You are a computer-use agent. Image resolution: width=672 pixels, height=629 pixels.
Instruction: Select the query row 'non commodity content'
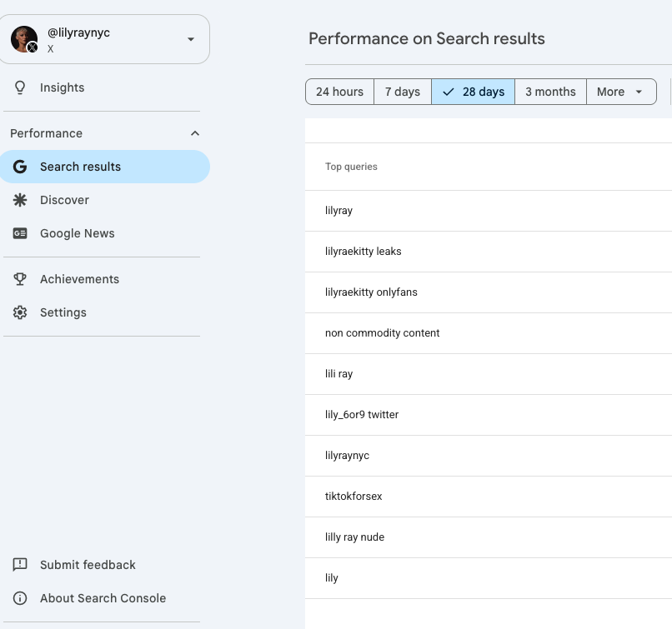coord(488,333)
